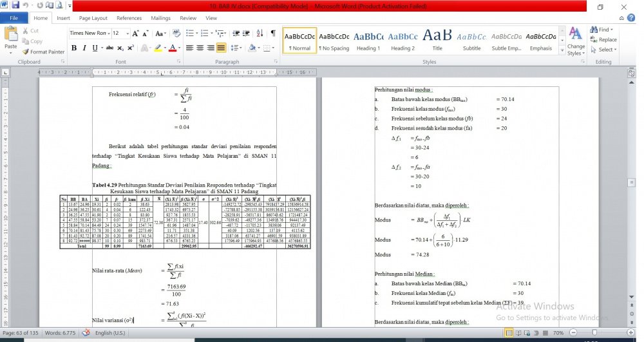Center the paragraph text

[200, 48]
